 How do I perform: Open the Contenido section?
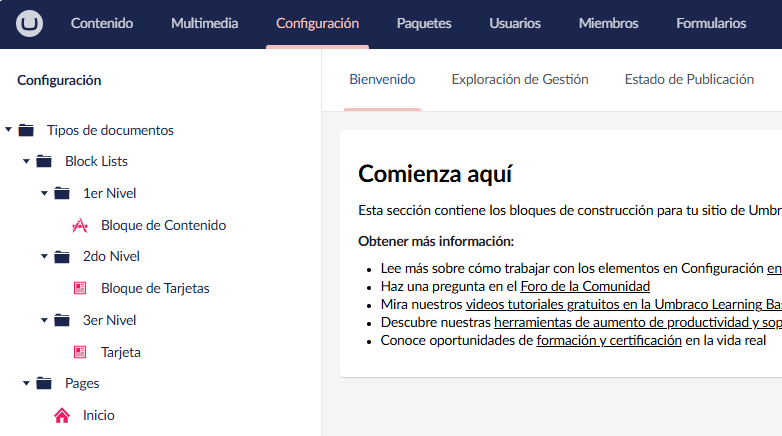pos(102,23)
